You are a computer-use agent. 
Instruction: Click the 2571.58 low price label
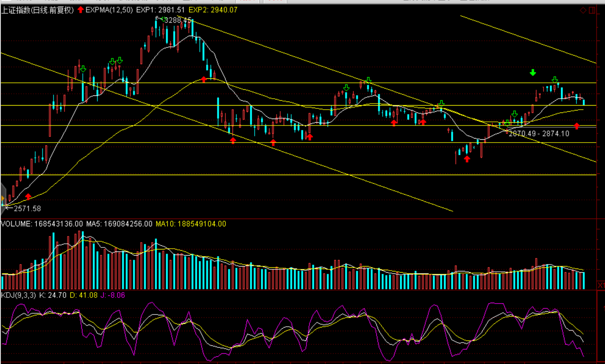point(27,208)
